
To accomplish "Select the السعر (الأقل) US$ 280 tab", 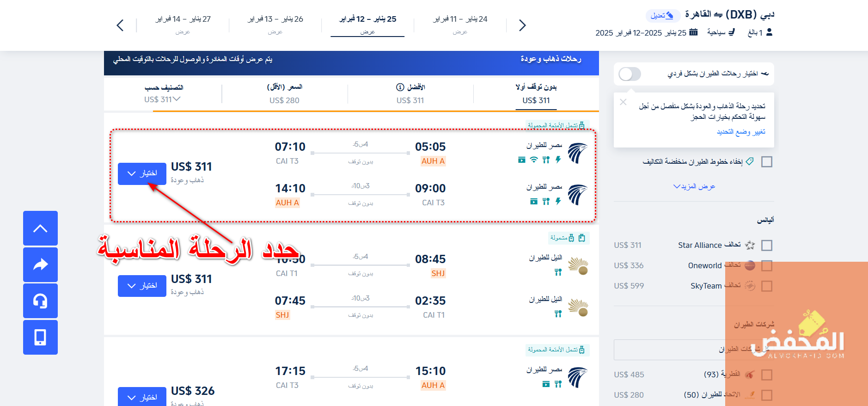I will click(285, 93).
